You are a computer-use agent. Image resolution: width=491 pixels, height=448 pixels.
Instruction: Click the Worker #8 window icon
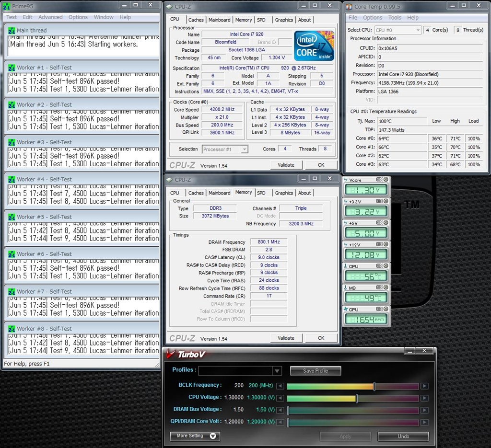click(x=12, y=329)
